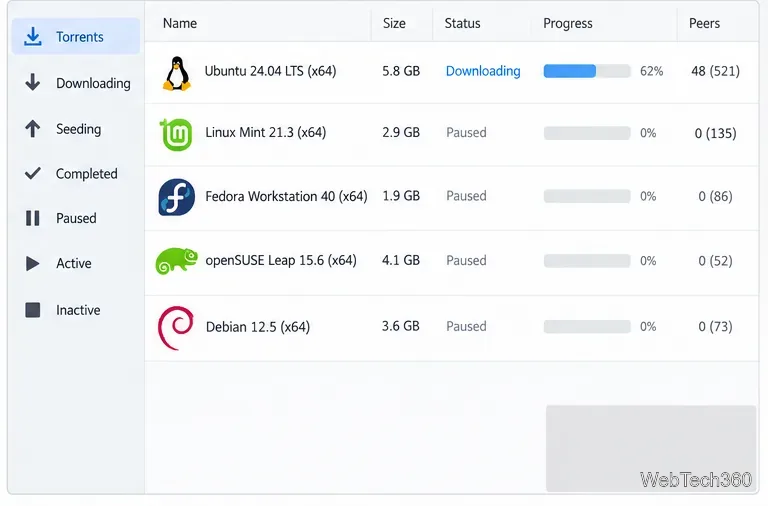Click the '4.1 GB' size cell
768x506 pixels.
(401, 260)
